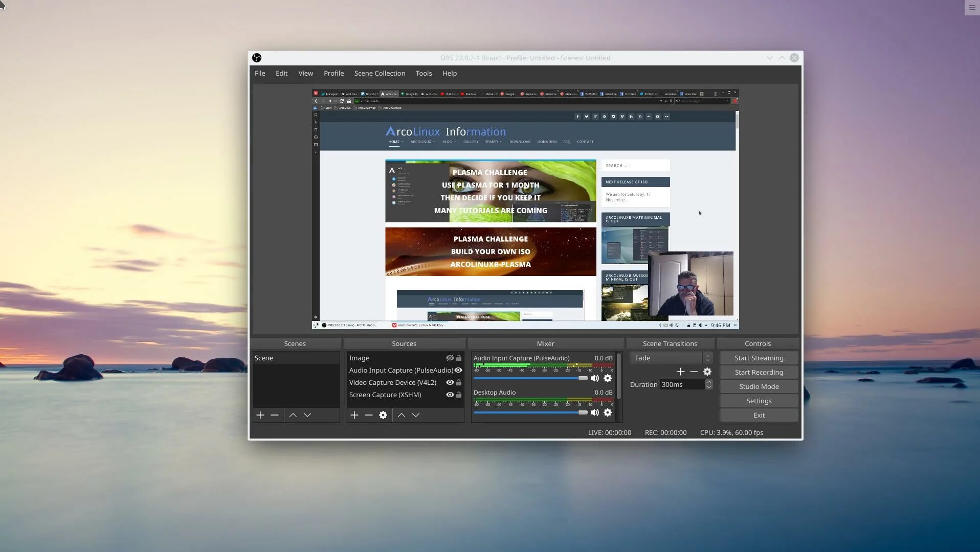Open the Edit menu
Image resolution: width=980 pixels, height=552 pixels.
click(282, 73)
